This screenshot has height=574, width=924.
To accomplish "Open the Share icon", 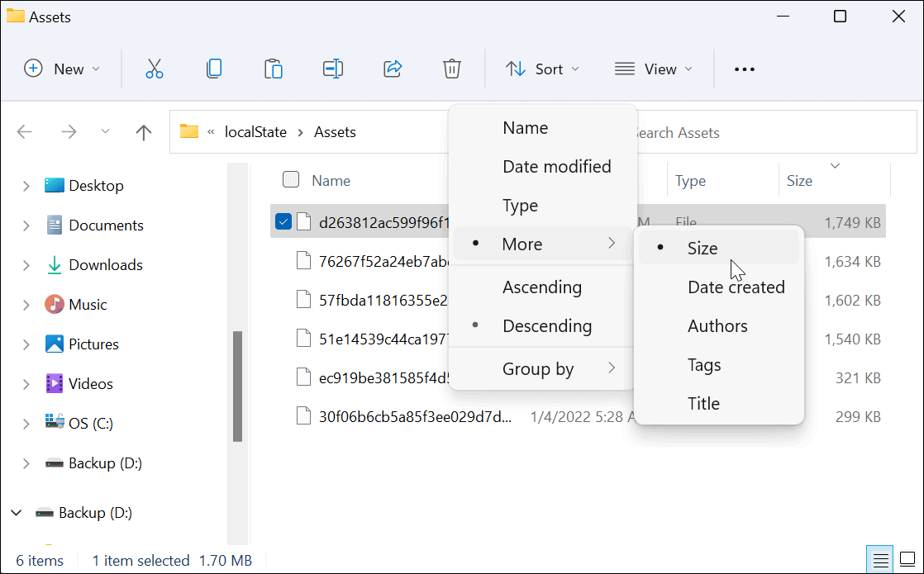I will [393, 69].
